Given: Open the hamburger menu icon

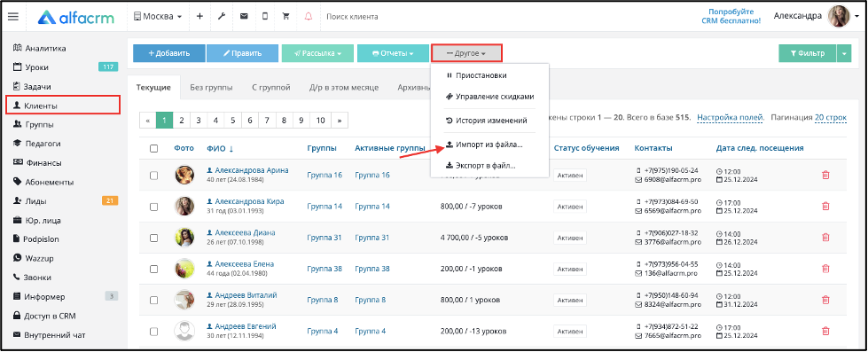Looking at the screenshot, I should point(12,16).
